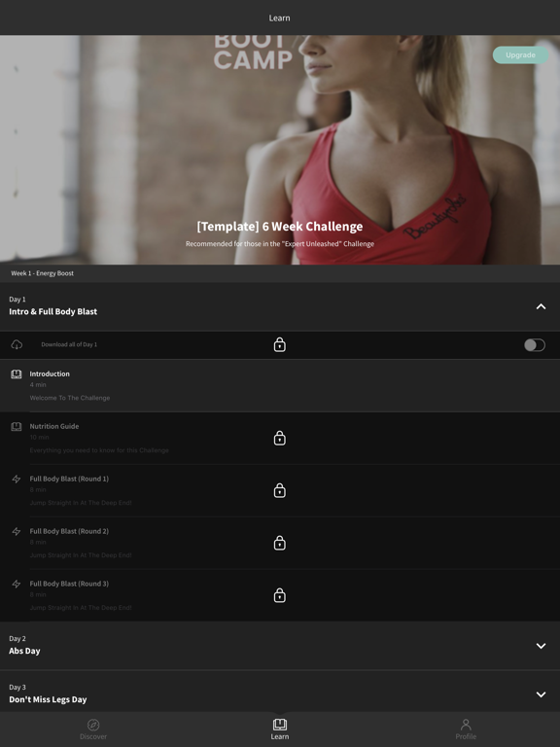This screenshot has width=560, height=747.
Task: Click the Abs Day heading
Action: click(x=24, y=651)
